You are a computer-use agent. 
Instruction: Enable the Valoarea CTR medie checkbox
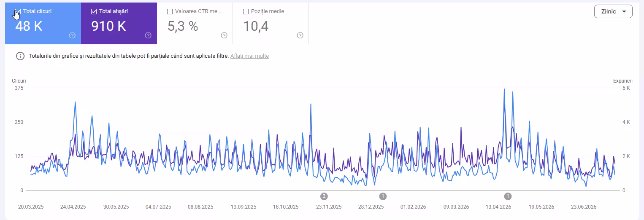click(170, 11)
